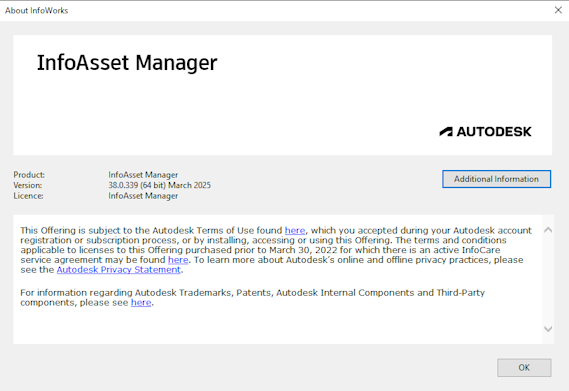
Task: Open the Autodesk Privacy Statement link
Action: pos(119,270)
